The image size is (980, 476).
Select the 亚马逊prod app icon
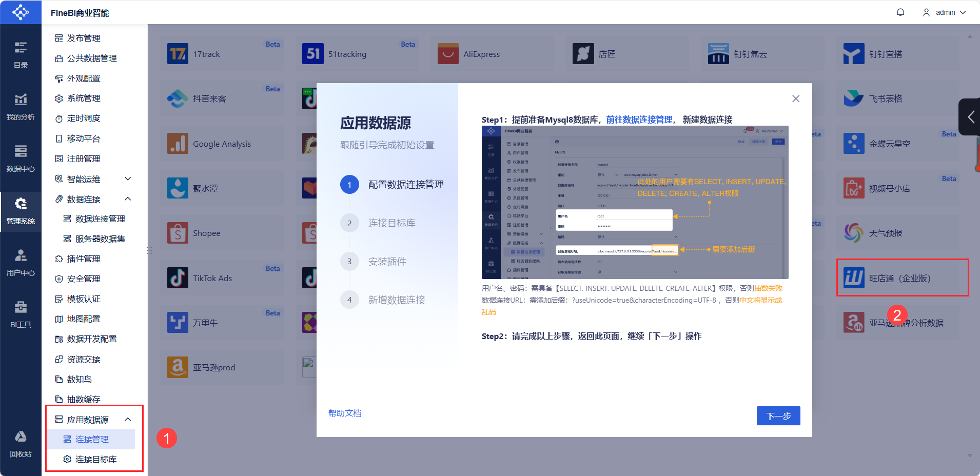click(178, 367)
